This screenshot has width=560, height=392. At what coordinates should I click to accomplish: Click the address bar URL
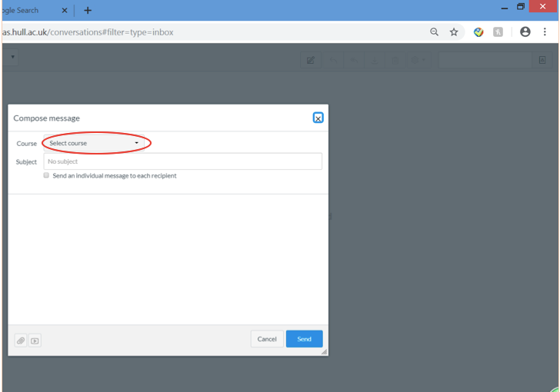(88, 32)
